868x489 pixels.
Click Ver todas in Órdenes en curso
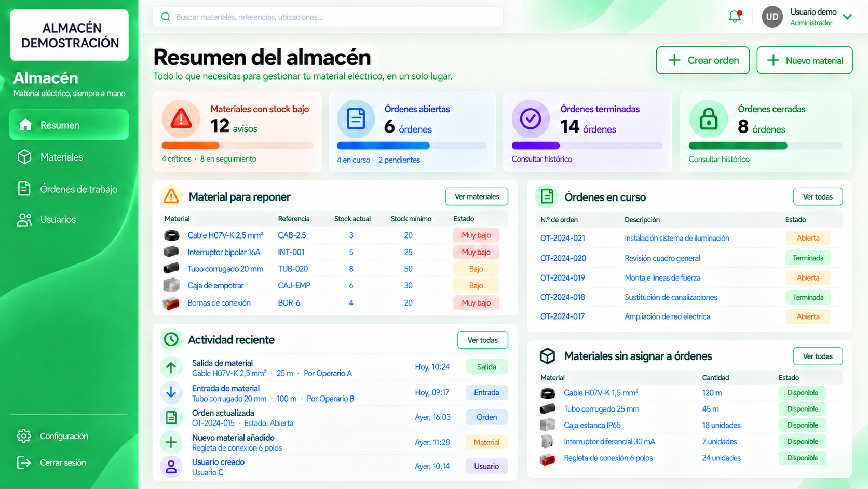pos(818,196)
